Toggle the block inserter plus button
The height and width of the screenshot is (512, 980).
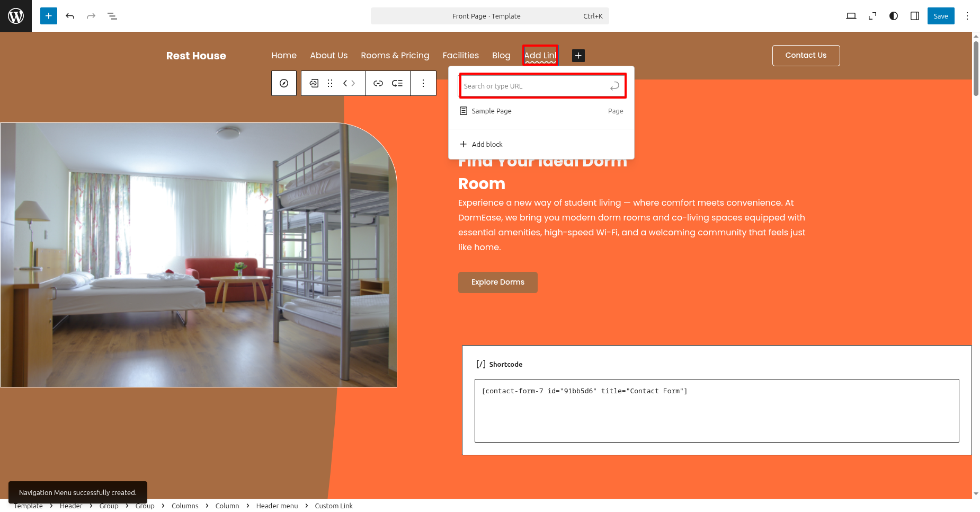pyautogui.click(x=49, y=16)
